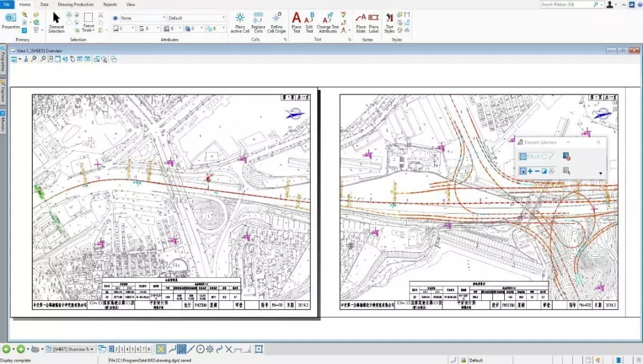This screenshot has width=643, height=364.
Task: Toggle view 2 in view group buttons
Action: (117, 349)
